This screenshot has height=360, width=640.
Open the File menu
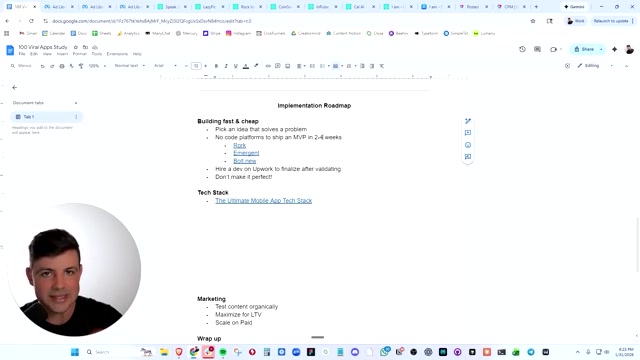[x=22, y=54]
